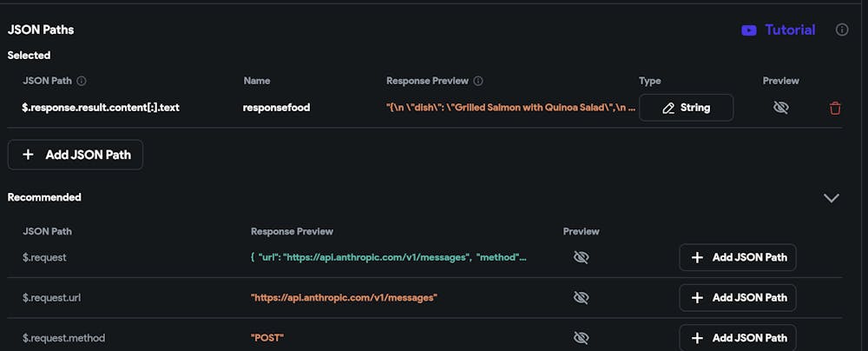Image resolution: width=868 pixels, height=351 pixels.
Task: Open the JSON Paths info icon
Action: [842, 30]
